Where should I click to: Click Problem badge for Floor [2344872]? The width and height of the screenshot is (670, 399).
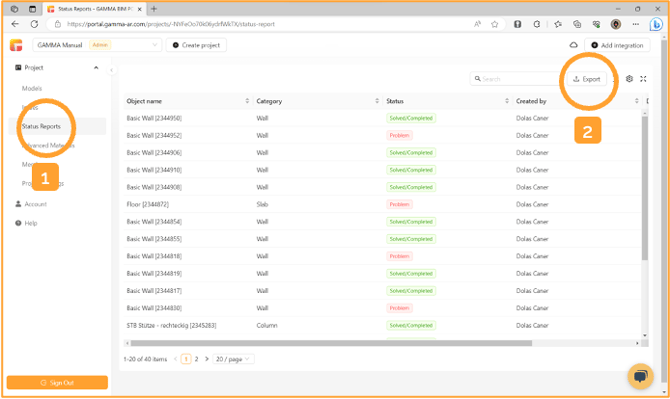point(400,204)
